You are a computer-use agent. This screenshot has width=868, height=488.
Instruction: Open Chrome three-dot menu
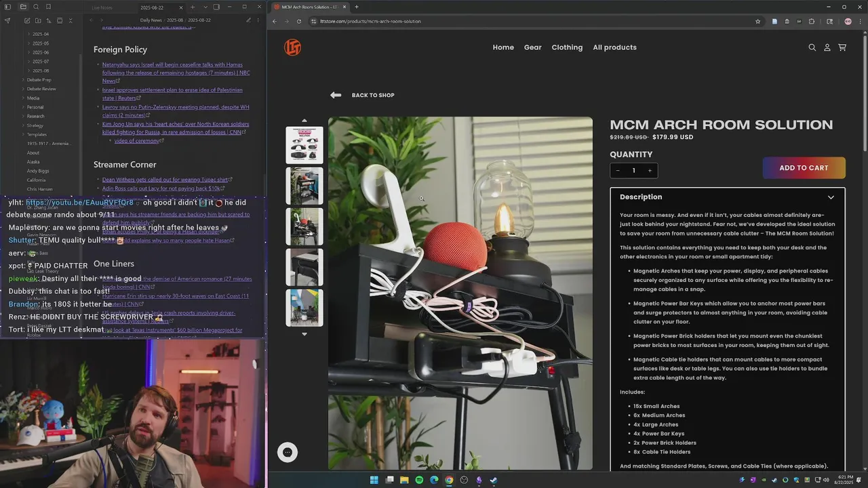click(x=860, y=21)
